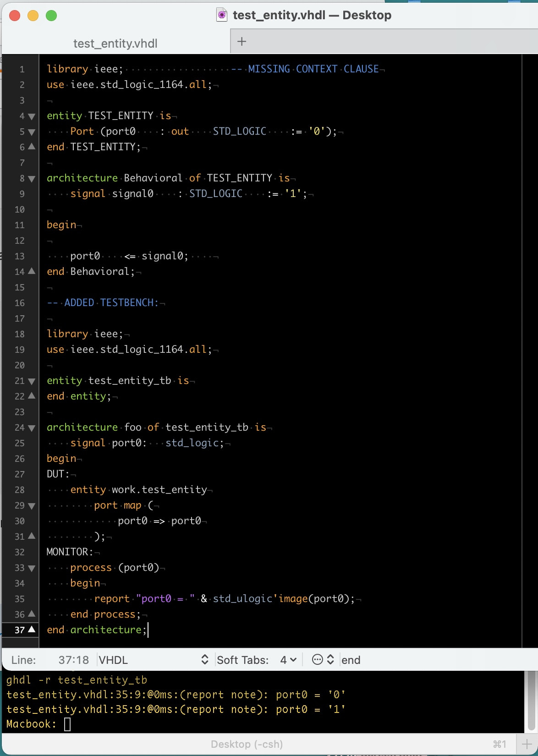This screenshot has width=538, height=756.
Task: Click 'port0 <= signal0;' assignment line
Action: coord(129,256)
